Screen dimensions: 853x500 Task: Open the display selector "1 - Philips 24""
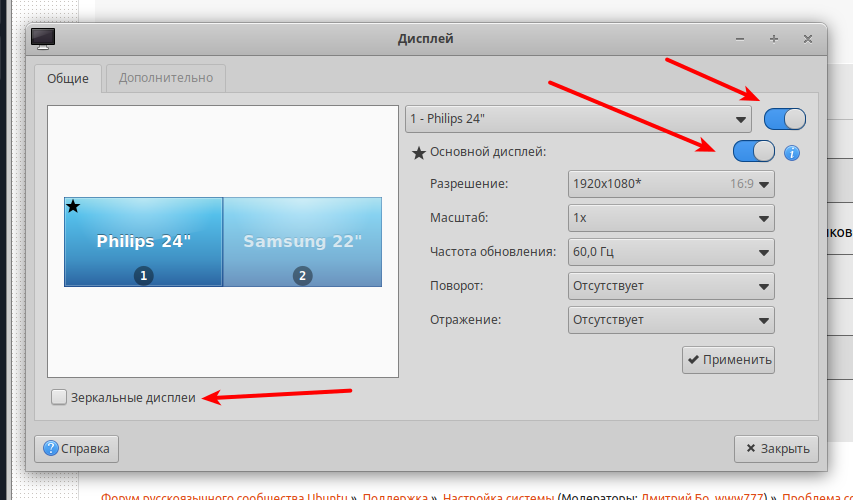(578, 119)
